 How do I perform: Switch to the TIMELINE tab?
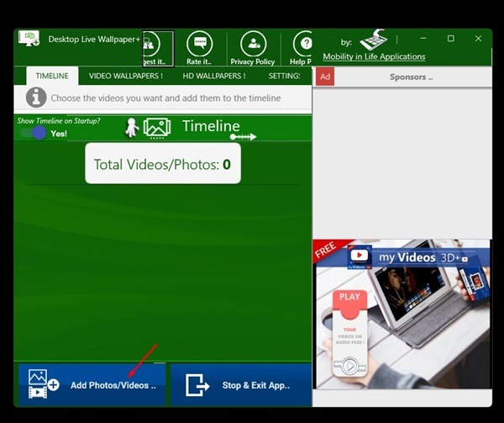[x=52, y=76]
